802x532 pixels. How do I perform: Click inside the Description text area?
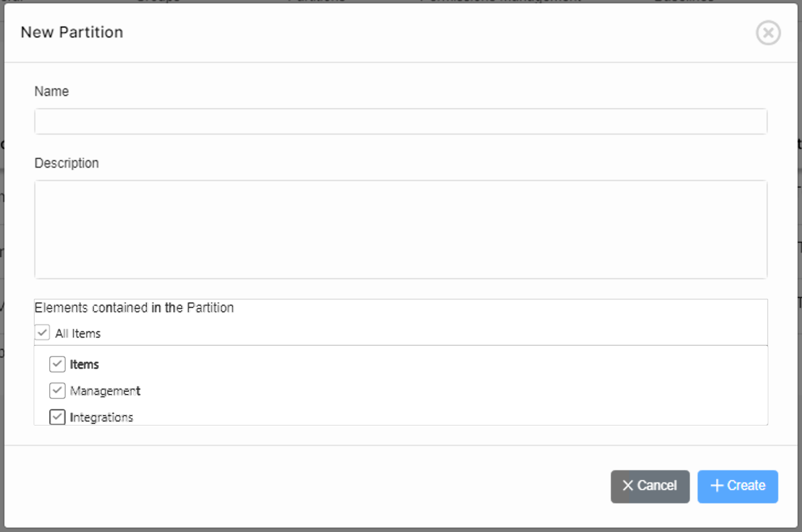coord(400,229)
